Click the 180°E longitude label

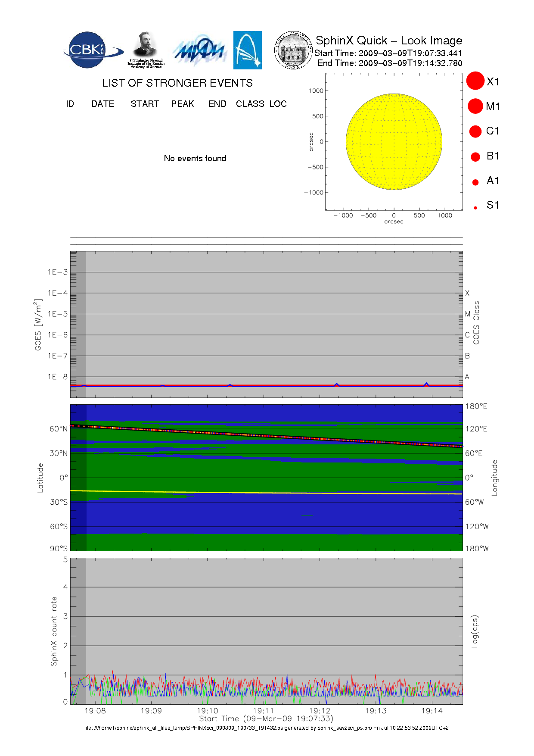(476, 406)
